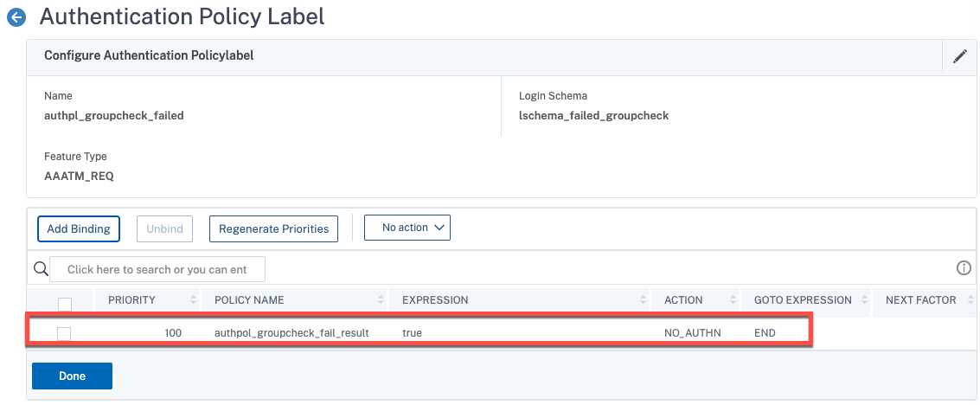Sort by the POLICY NAME column arrows
980x405 pixels.
point(381,300)
